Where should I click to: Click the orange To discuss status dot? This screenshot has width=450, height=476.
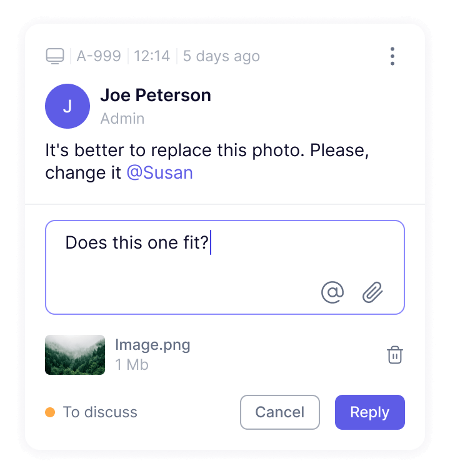coord(50,412)
